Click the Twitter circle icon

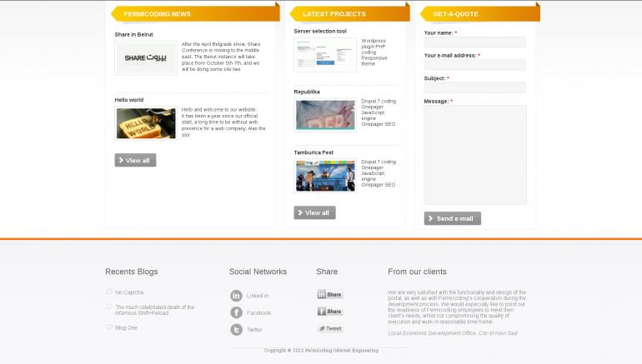(236, 330)
